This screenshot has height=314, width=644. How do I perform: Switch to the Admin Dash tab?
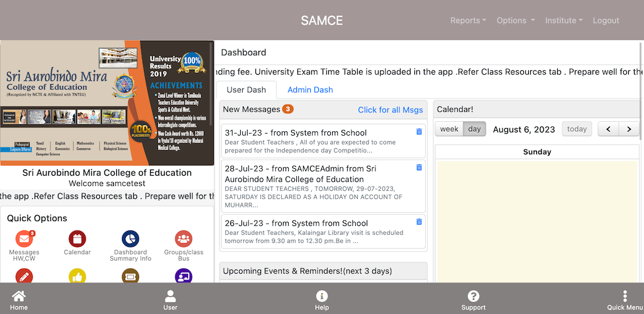click(310, 90)
